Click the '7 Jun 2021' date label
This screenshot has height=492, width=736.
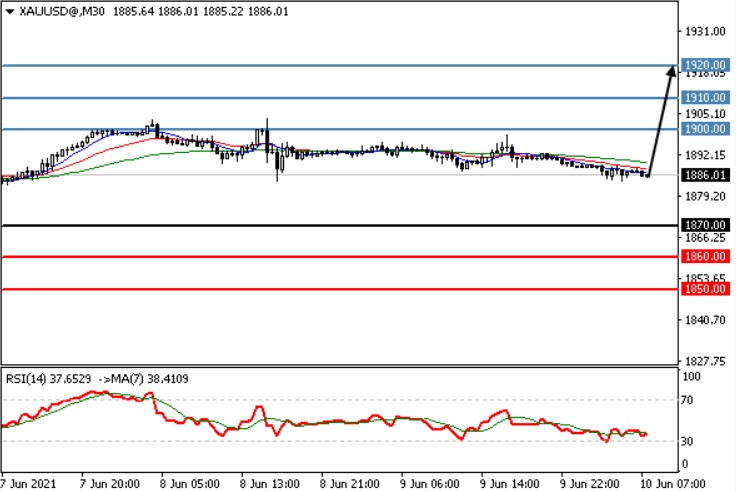pyautogui.click(x=29, y=482)
